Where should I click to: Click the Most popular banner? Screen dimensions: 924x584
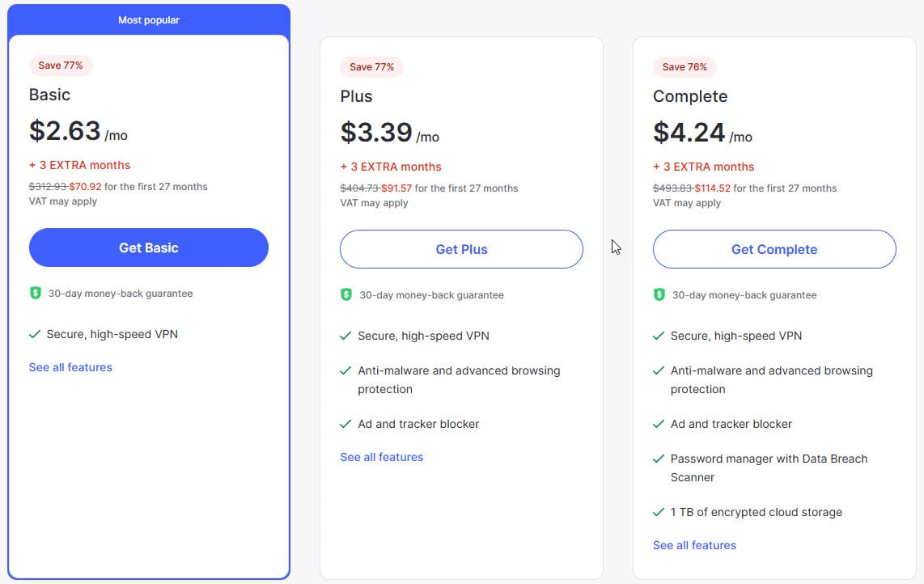point(149,19)
